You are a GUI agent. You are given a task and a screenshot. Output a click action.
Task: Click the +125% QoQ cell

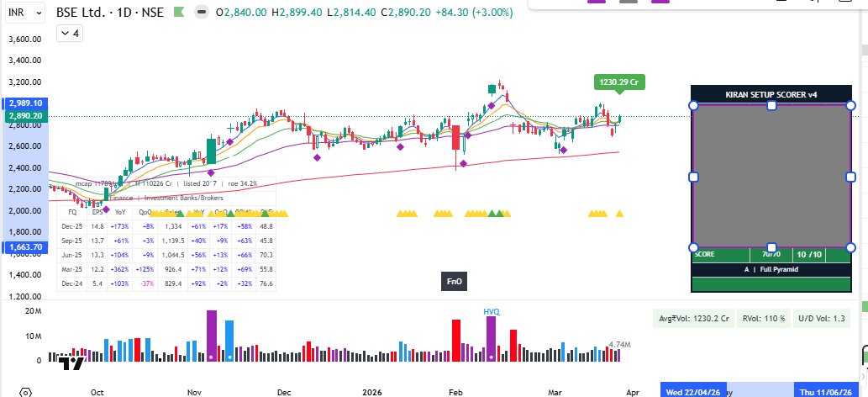pos(146,269)
